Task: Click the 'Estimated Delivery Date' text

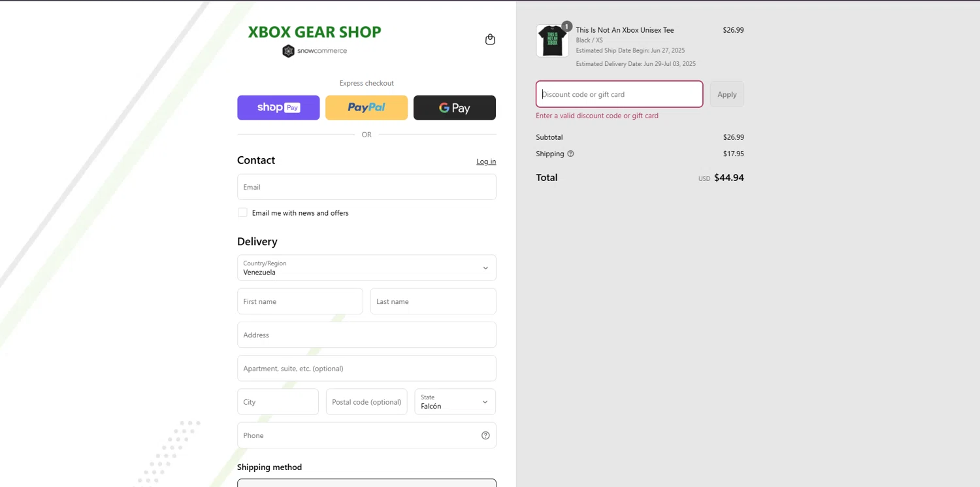Action: click(x=636, y=64)
